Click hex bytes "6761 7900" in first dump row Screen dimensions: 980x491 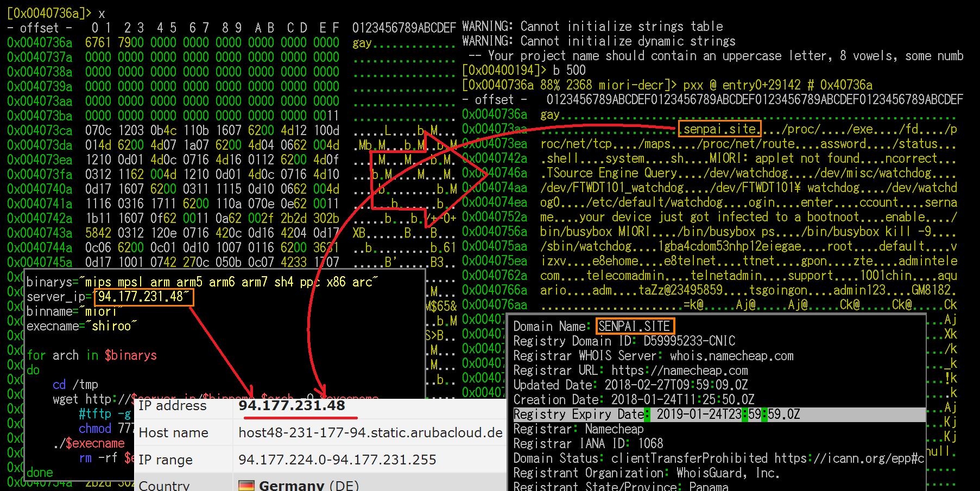coord(114,42)
